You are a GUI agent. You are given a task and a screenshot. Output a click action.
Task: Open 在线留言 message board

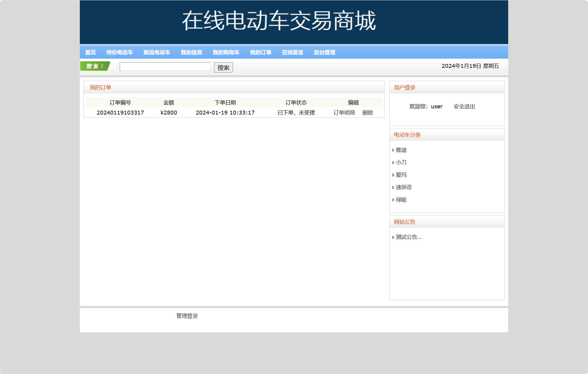[292, 52]
